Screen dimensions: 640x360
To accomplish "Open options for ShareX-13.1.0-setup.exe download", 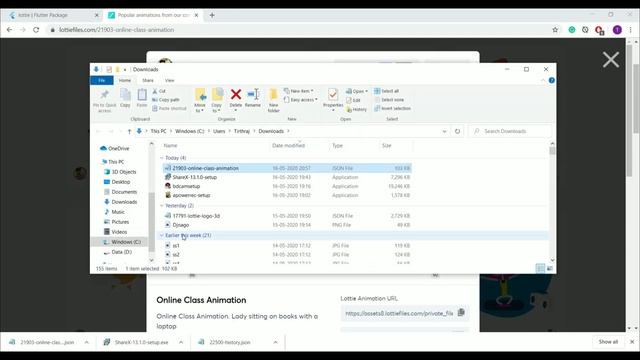I will (x=181, y=342).
